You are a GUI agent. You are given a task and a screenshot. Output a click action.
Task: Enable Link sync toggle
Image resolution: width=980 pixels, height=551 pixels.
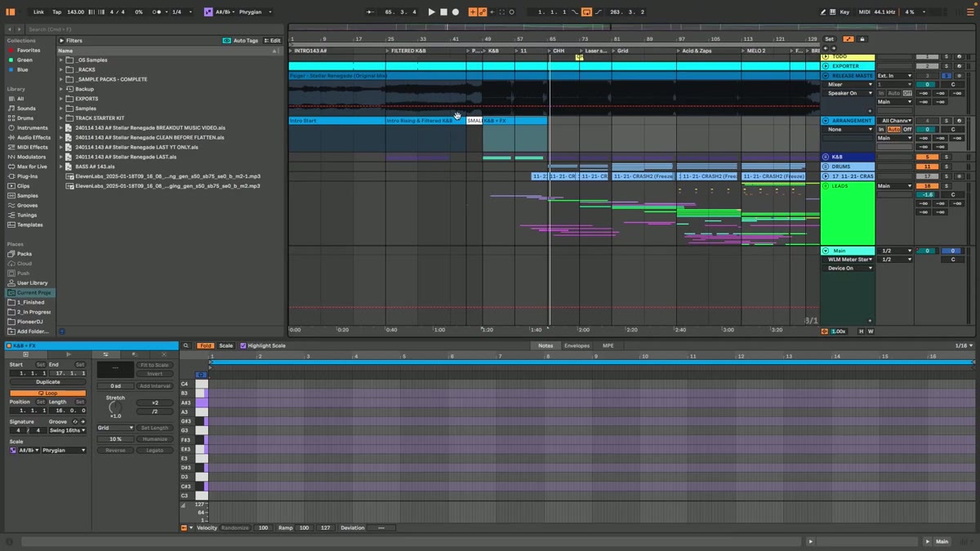pos(39,12)
